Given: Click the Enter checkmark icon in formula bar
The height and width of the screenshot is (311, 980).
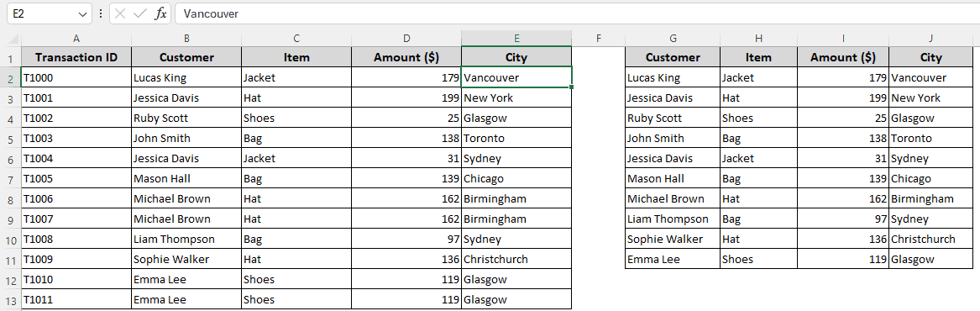Looking at the screenshot, I should [x=140, y=13].
